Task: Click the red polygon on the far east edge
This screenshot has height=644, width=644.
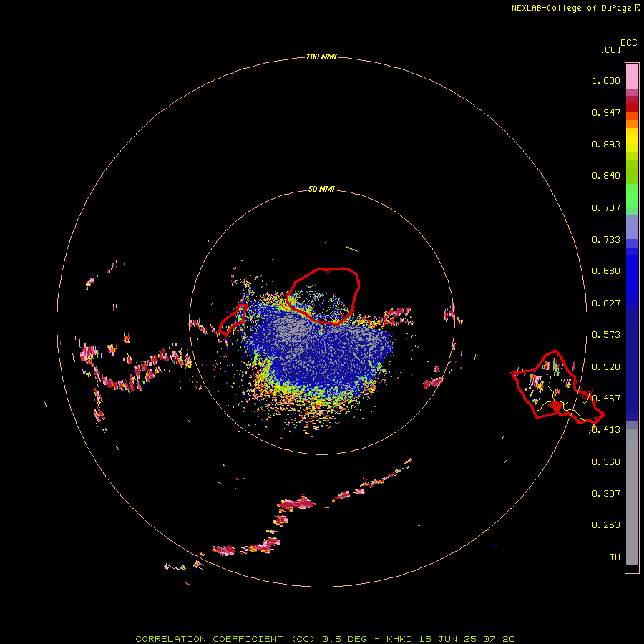Action: tap(557, 387)
